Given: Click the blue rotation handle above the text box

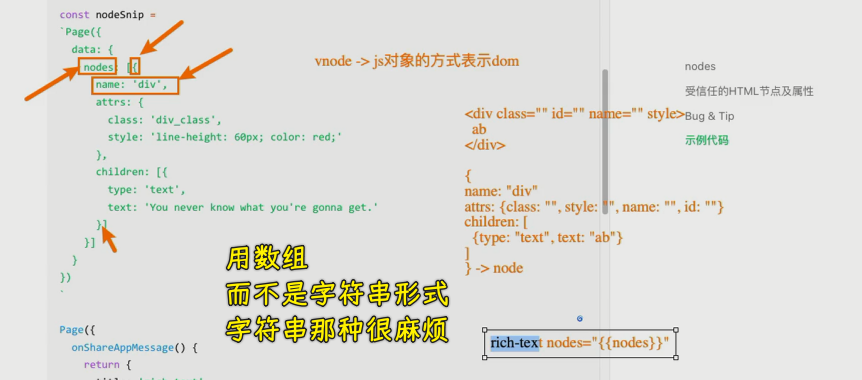Looking at the screenshot, I should point(579,318).
